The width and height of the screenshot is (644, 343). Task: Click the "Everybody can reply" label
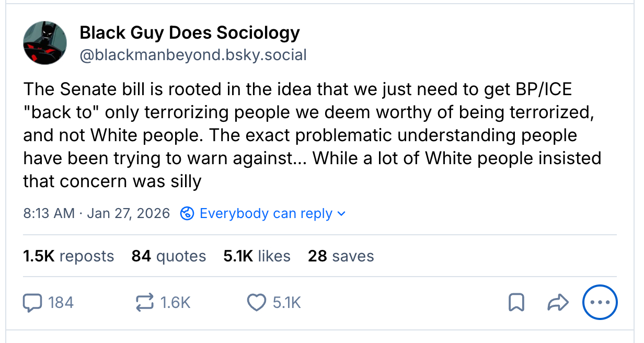(x=266, y=213)
